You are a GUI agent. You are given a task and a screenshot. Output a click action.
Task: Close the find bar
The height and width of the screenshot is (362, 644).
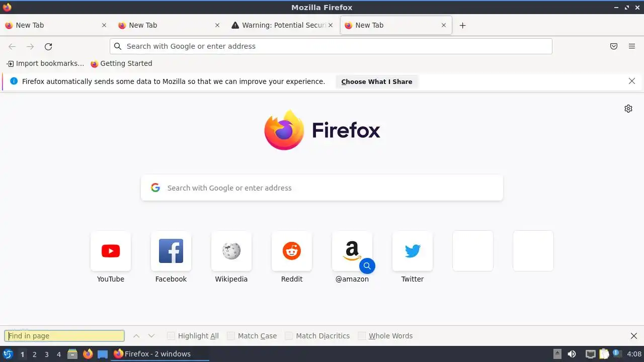(x=634, y=336)
